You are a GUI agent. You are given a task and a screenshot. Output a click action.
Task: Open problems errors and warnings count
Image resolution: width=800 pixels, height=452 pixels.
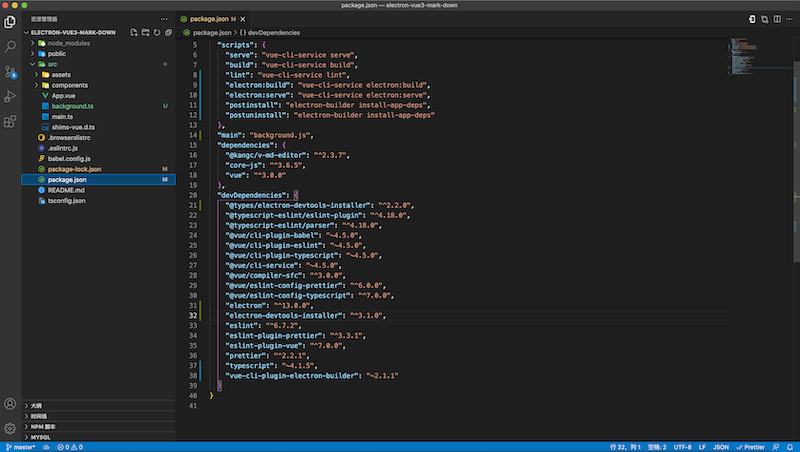tap(70, 447)
